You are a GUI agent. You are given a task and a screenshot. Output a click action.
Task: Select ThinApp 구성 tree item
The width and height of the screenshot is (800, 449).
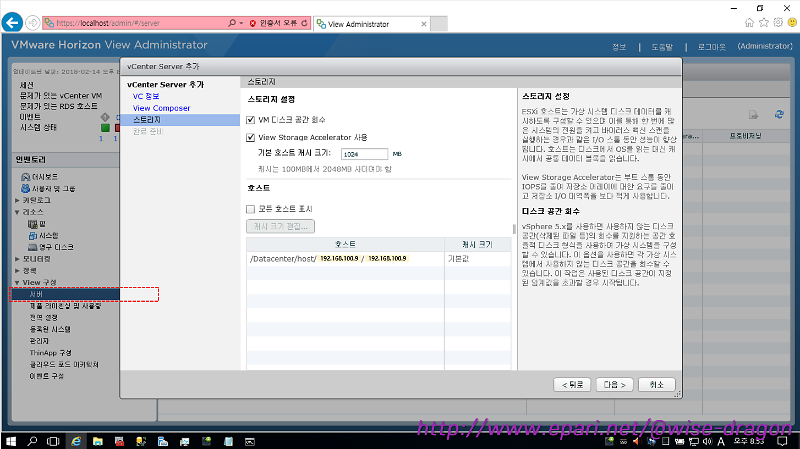click(x=51, y=353)
